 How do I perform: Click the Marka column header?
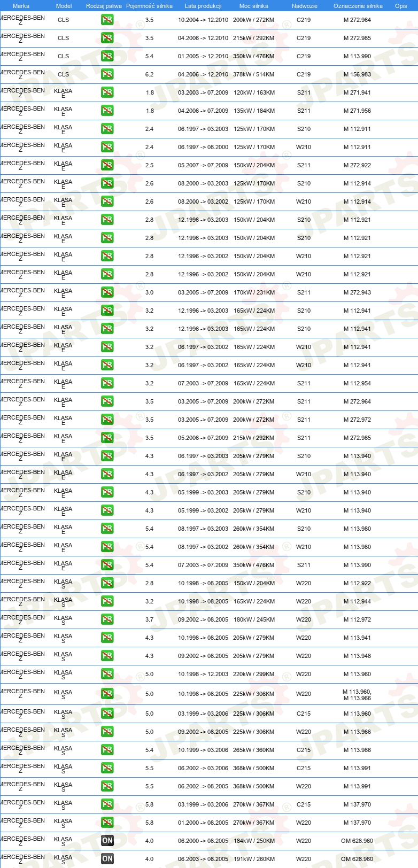21,6
